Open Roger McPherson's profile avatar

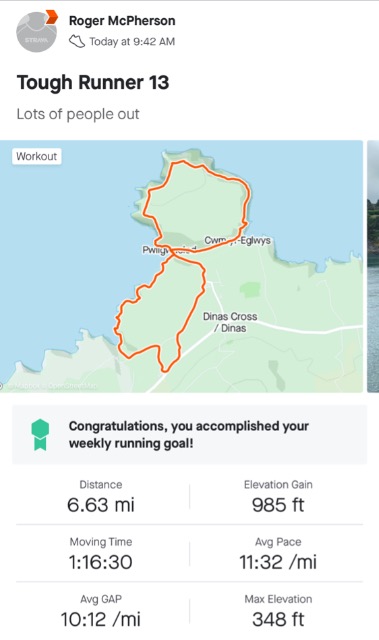point(36,32)
